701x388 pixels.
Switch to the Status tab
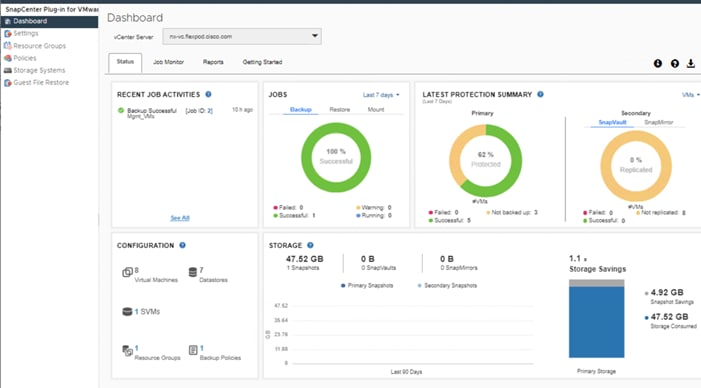[125, 62]
